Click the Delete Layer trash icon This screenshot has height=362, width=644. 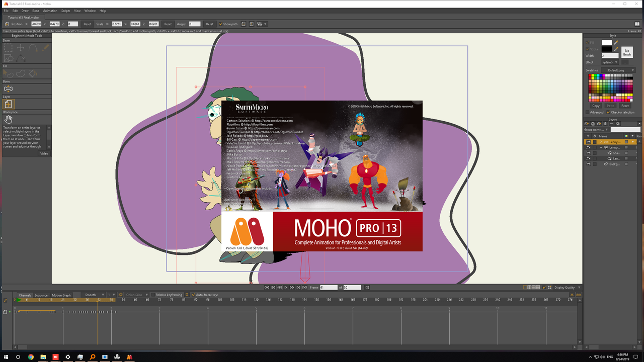(x=605, y=124)
